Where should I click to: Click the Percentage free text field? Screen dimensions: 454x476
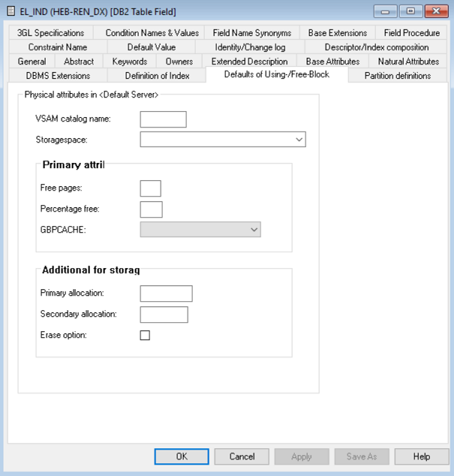tap(151, 209)
